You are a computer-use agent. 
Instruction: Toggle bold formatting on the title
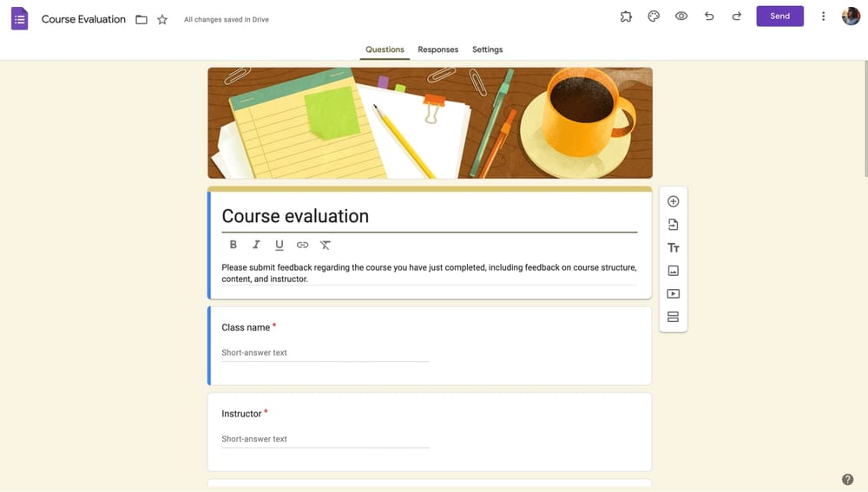click(x=233, y=245)
